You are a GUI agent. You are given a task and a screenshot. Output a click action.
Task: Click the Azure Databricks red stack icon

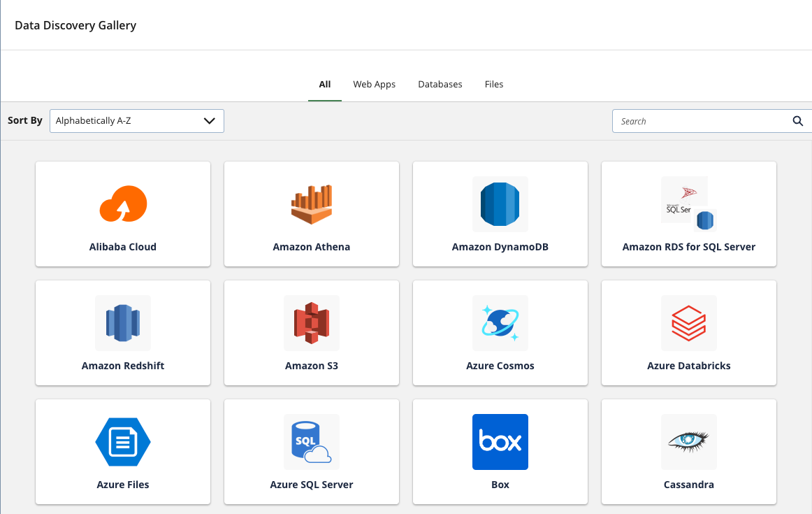click(x=689, y=323)
